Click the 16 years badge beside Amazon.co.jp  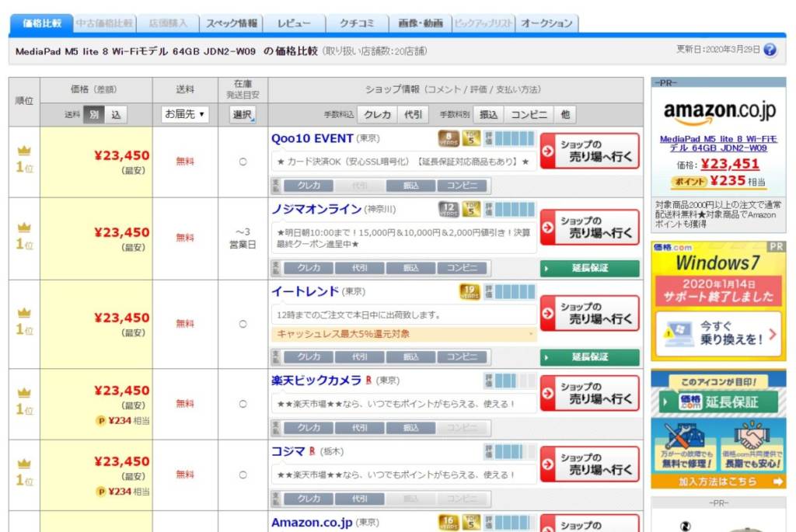449,522
